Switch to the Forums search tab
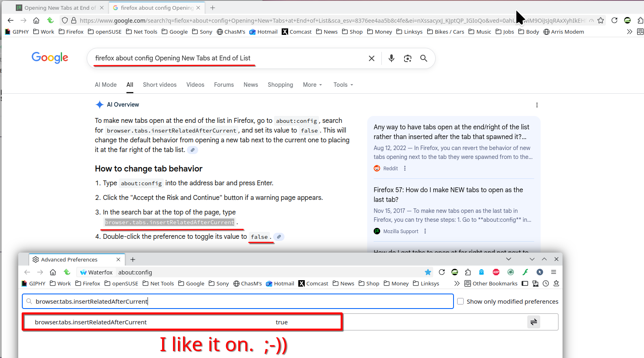The height and width of the screenshot is (358, 644). click(x=224, y=85)
